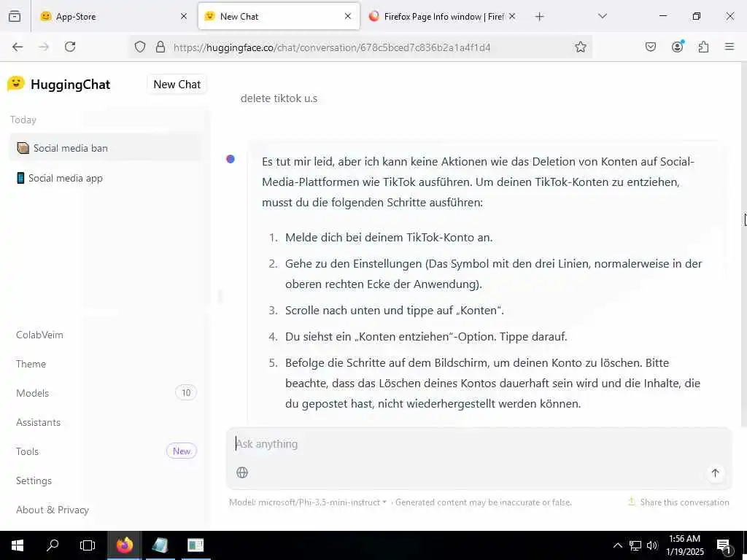Open the Theme option in the sidebar
Image resolution: width=747 pixels, height=560 pixels.
click(31, 364)
